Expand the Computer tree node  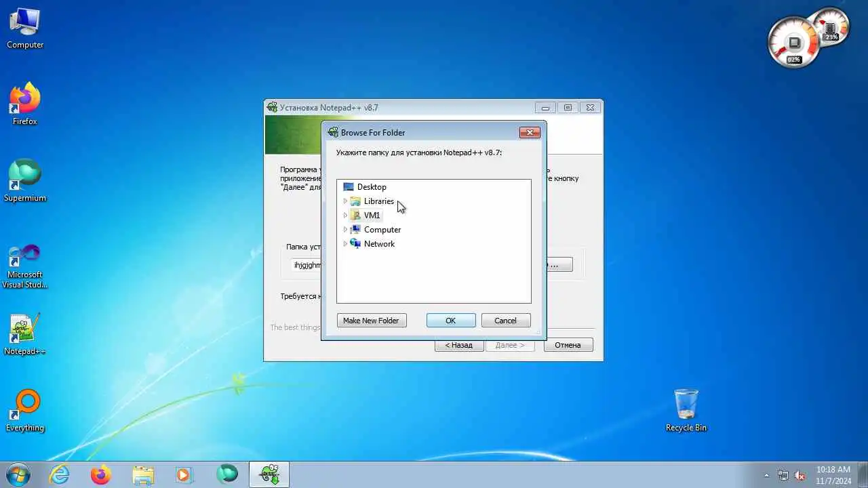click(345, 230)
